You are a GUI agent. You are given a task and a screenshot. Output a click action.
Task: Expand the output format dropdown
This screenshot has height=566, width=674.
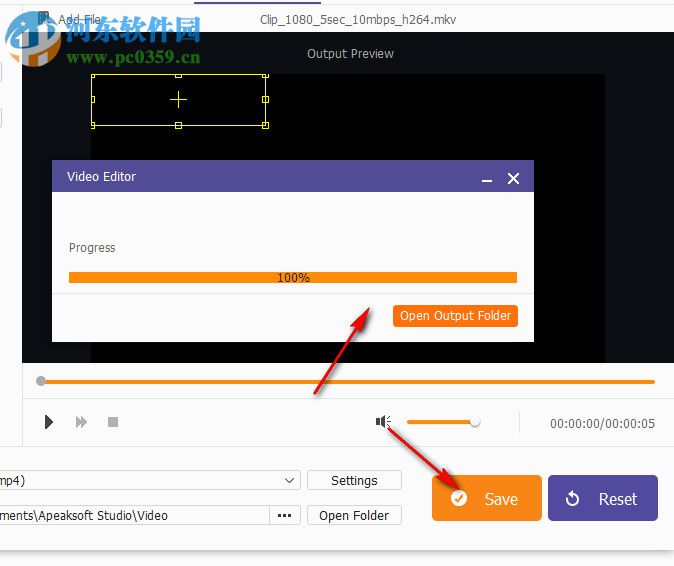289,480
